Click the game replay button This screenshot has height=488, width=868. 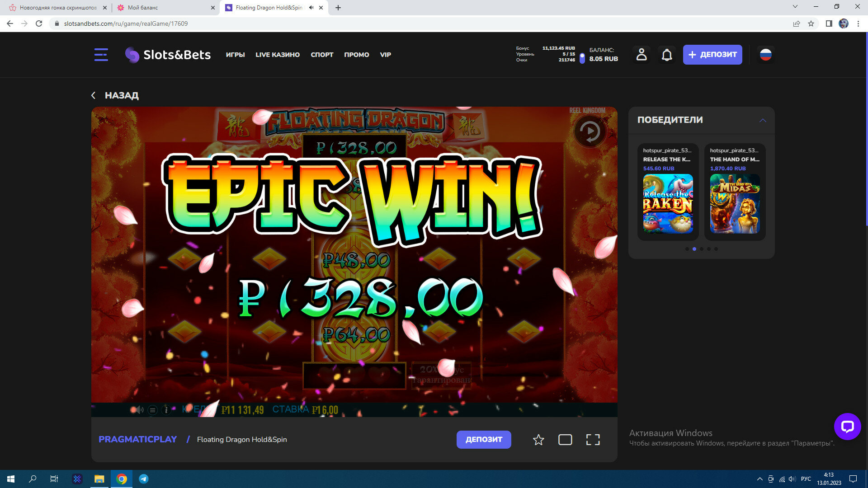point(590,131)
